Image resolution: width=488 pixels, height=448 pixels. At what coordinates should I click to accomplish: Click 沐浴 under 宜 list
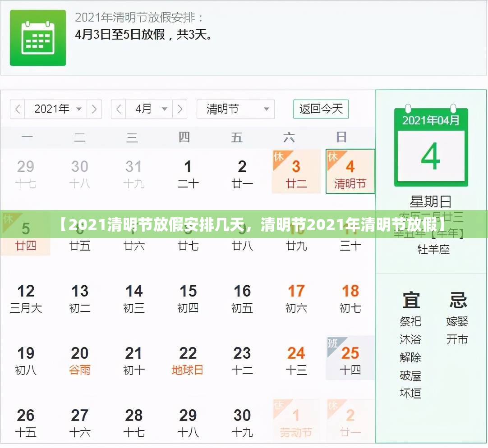(410, 339)
